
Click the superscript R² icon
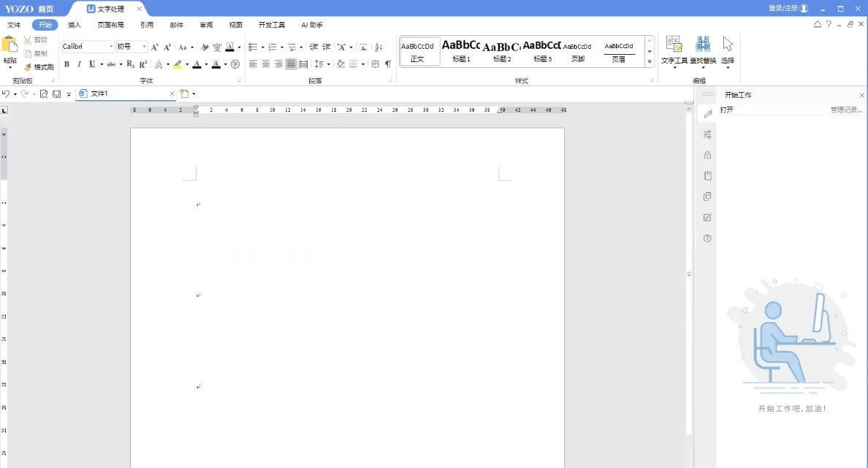click(x=143, y=64)
